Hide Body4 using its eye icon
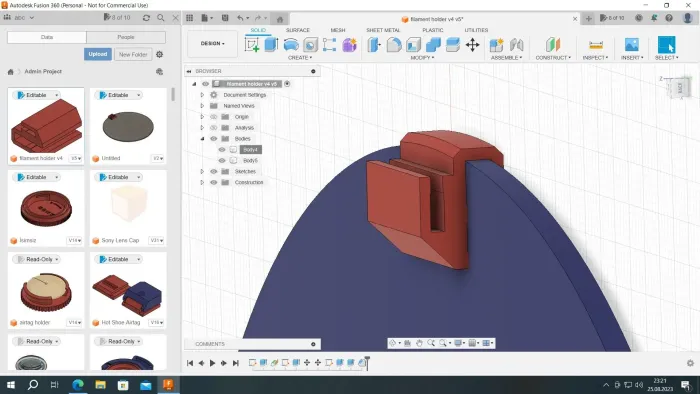Screen dimensions: 700x394 pyautogui.click(x=222, y=149)
